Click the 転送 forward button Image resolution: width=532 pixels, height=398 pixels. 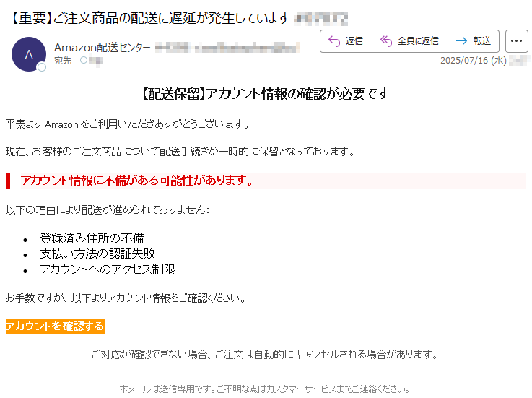coord(474,41)
